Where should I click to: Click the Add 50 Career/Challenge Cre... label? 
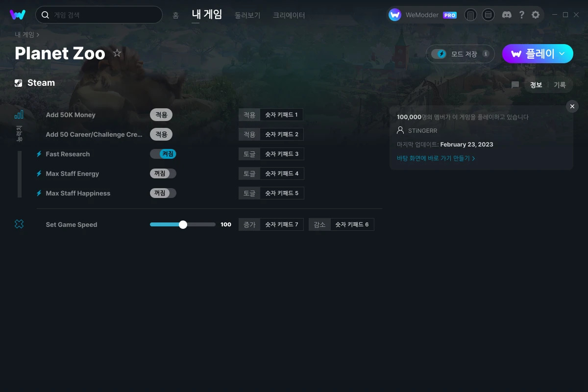(94, 134)
